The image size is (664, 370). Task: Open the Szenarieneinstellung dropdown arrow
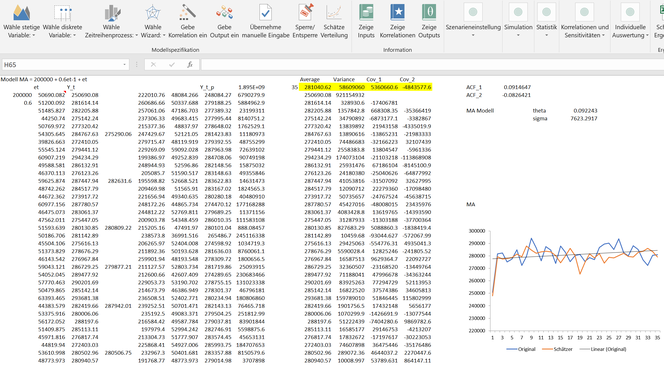point(473,36)
